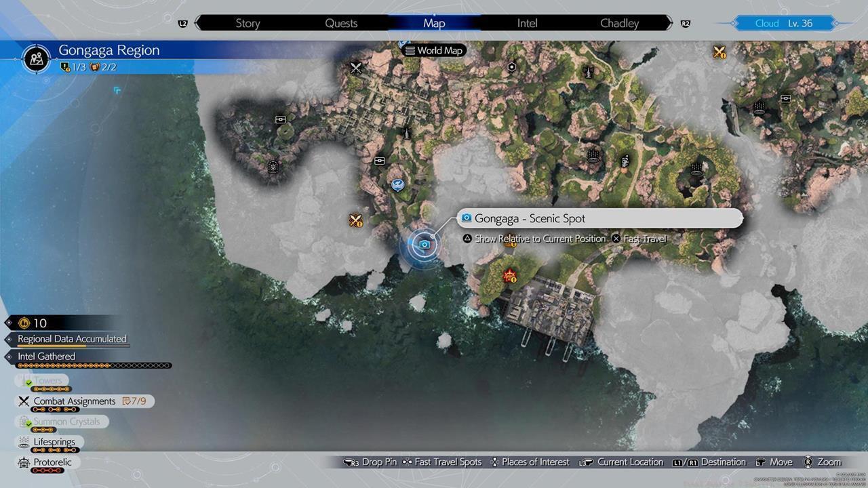Click the hexagon marker right of World Map
Image resolution: width=868 pixels, height=488 pixels.
(512, 67)
